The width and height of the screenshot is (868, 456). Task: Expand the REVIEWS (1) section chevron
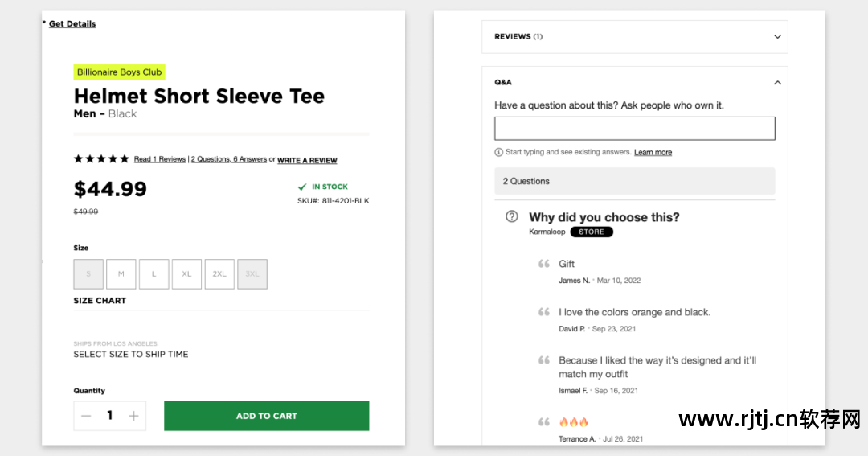(777, 36)
